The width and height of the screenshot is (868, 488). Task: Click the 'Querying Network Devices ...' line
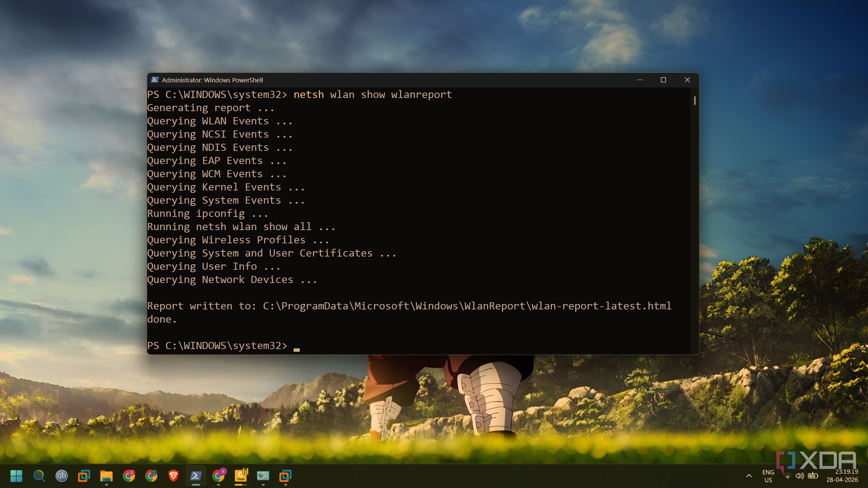(232, 280)
